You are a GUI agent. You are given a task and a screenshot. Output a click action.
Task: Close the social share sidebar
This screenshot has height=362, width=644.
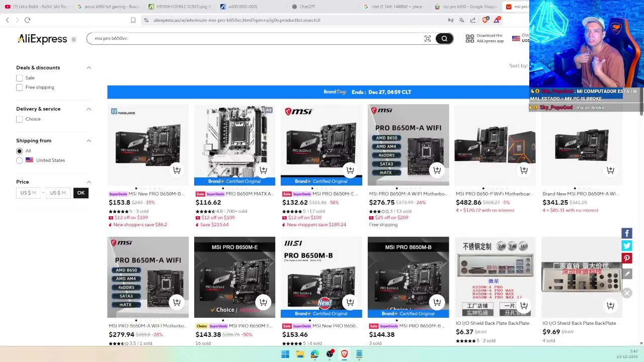(627, 293)
